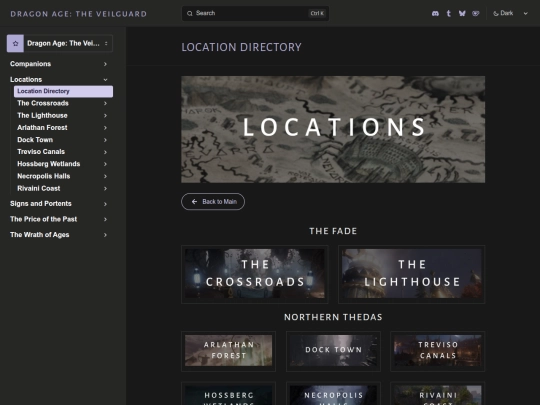Screen dimensions: 540x405
Task: Expand Arlathan Forest chevron in sidebar
Action: tap(105, 128)
